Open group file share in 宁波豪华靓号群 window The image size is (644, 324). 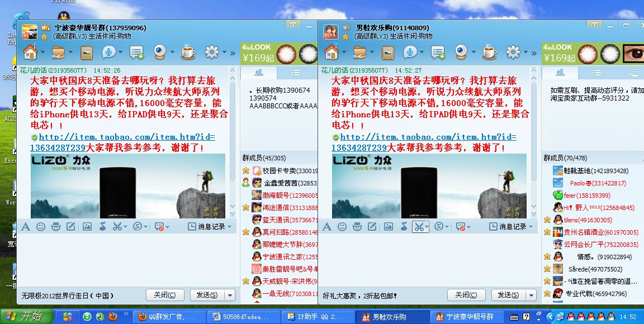(59, 52)
